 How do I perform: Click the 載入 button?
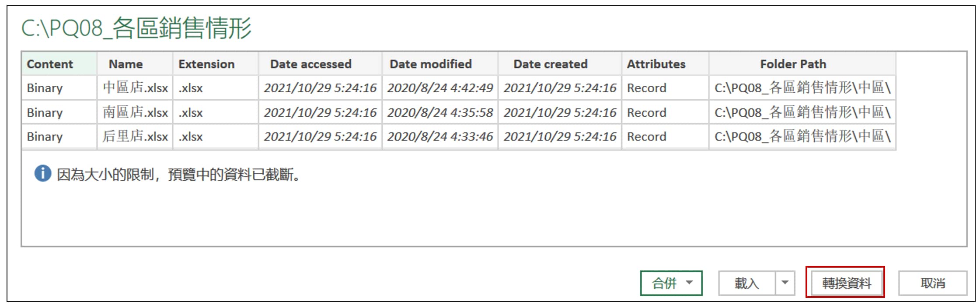click(x=747, y=283)
